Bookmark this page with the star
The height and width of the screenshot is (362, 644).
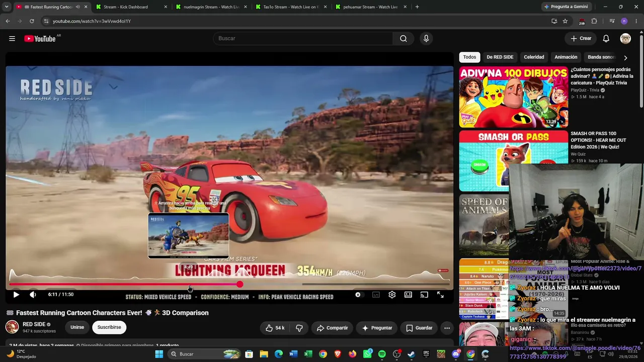[565, 21]
